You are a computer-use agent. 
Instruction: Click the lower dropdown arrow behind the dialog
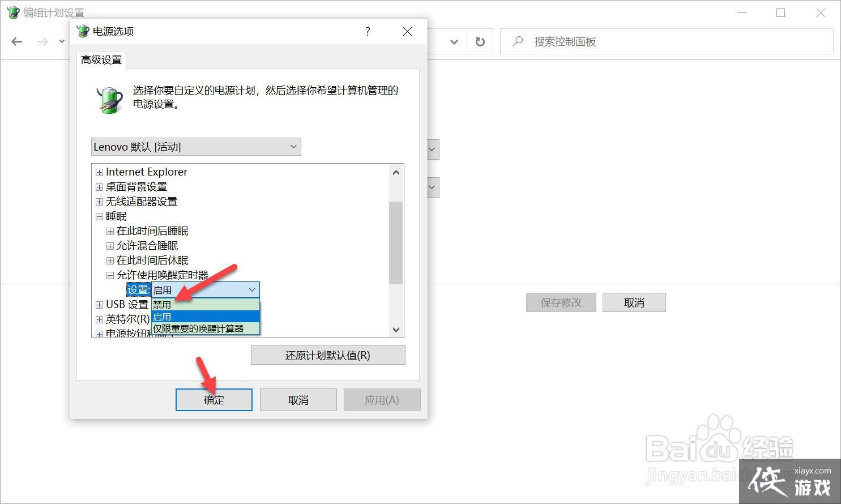point(433,187)
